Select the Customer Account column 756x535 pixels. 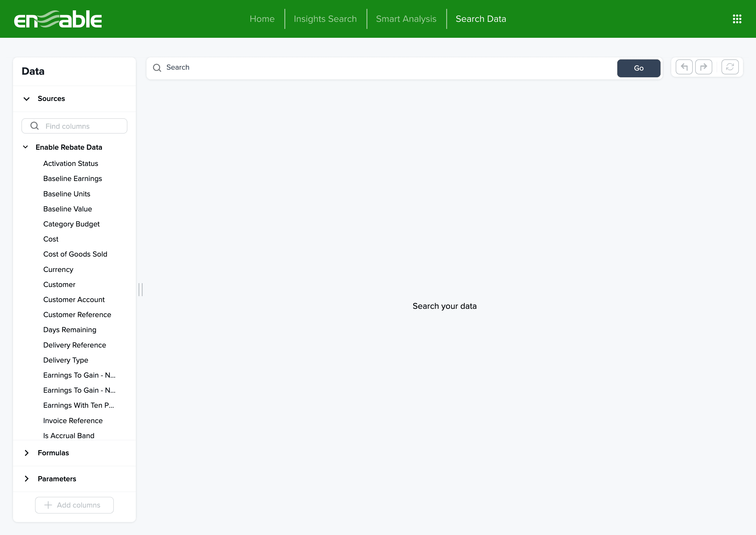[74, 299]
